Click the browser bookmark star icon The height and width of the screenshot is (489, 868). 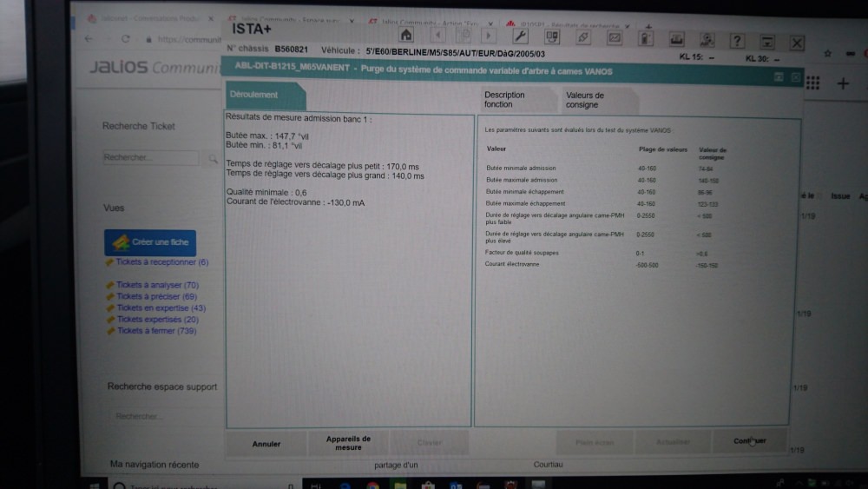tap(827, 53)
